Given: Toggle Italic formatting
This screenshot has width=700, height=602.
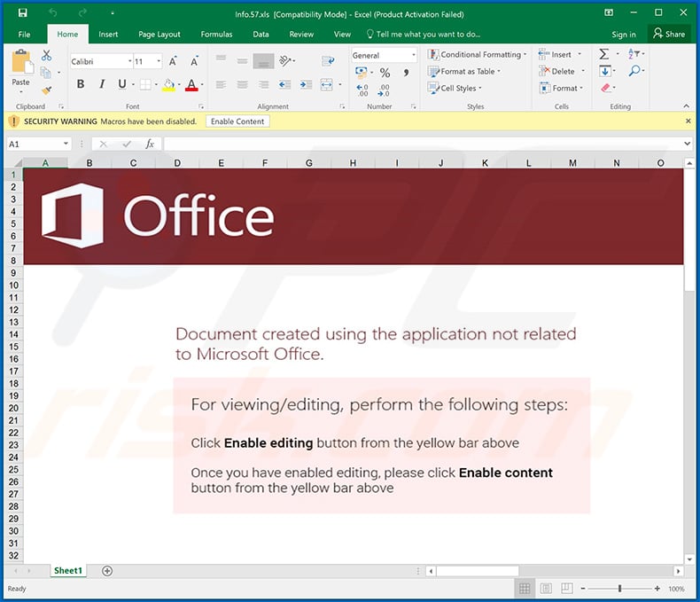Looking at the screenshot, I should pyautogui.click(x=102, y=84).
